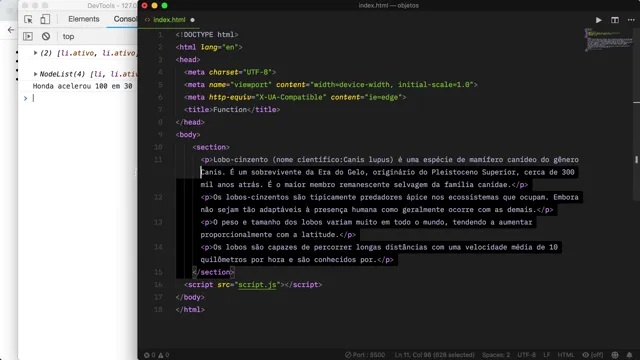Focus the DevTools console prompt input
This screenshot has height=360, width=640.
tap(82, 98)
